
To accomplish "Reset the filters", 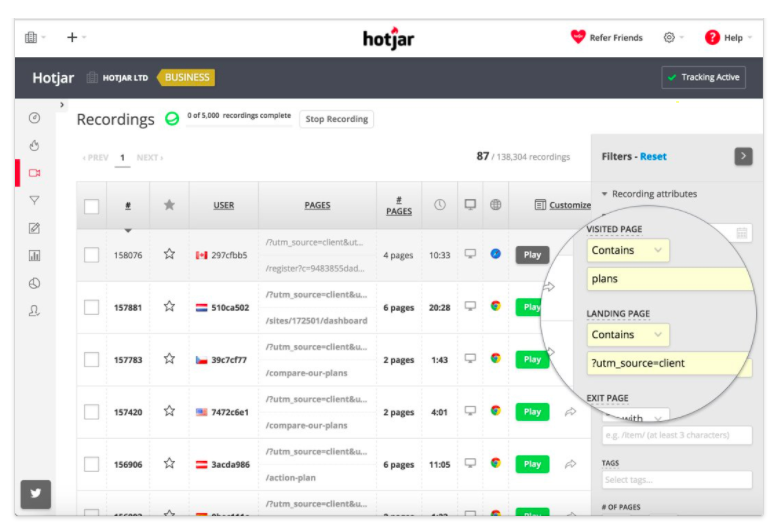I will [x=653, y=156].
